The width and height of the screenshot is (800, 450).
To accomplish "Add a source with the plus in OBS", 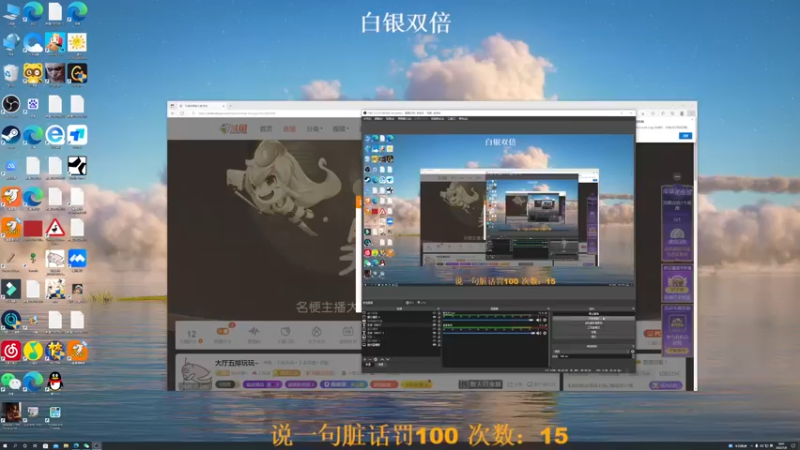I will 365,359.
